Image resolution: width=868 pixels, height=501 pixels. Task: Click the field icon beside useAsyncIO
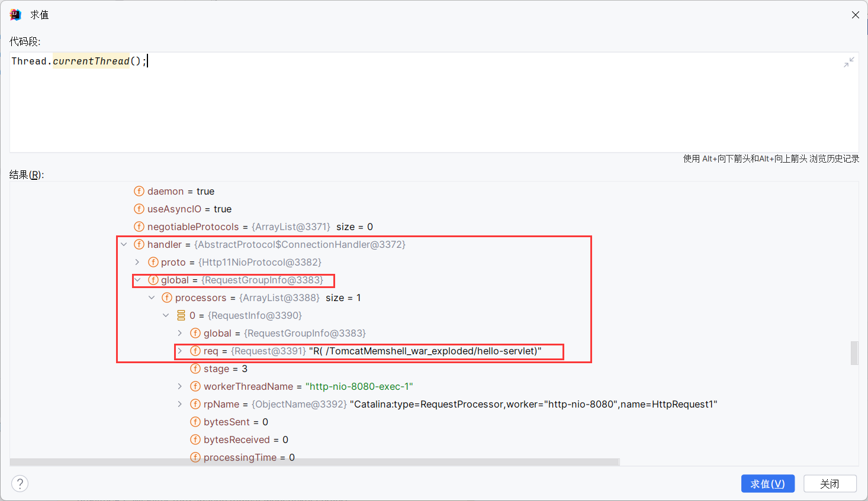(x=139, y=209)
